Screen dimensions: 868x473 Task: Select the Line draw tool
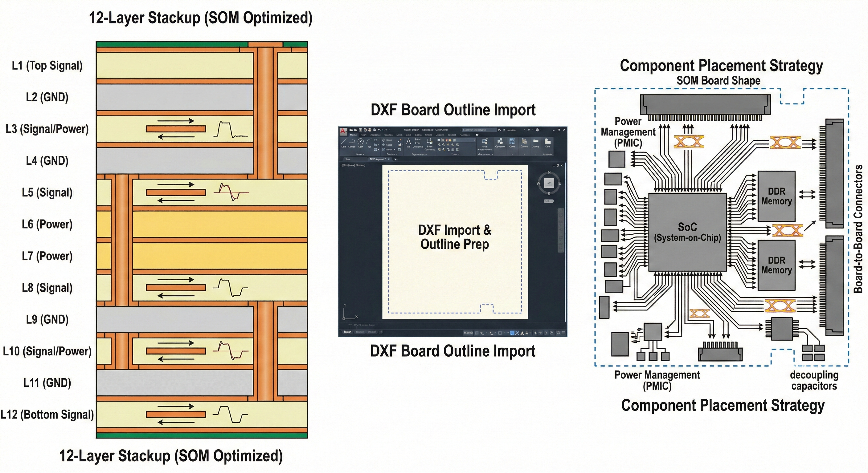(x=344, y=141)
